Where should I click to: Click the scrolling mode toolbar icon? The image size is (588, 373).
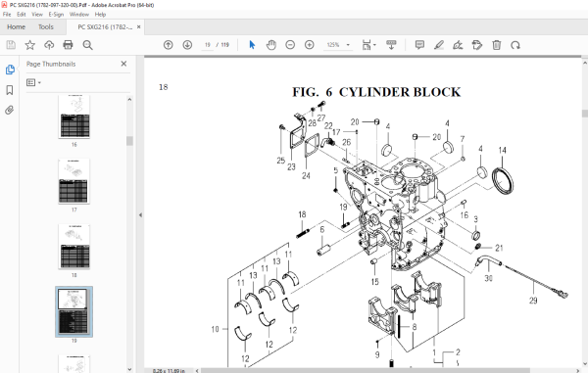tap(391, 45)
